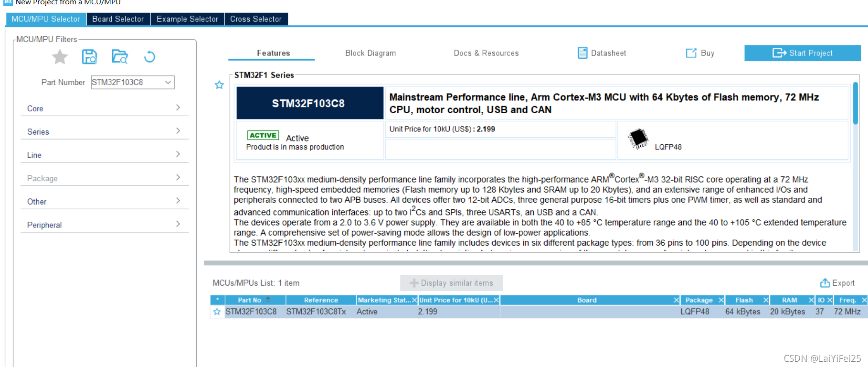
Task: Favorite star beside STM32F1 Series panel
Action: pyautogui.click(x=219, y=85)
